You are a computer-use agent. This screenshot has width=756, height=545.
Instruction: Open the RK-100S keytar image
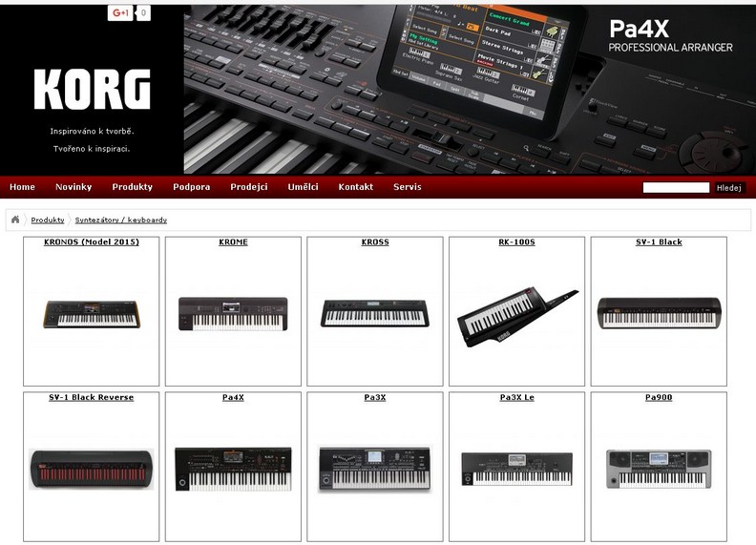[516, 317]
